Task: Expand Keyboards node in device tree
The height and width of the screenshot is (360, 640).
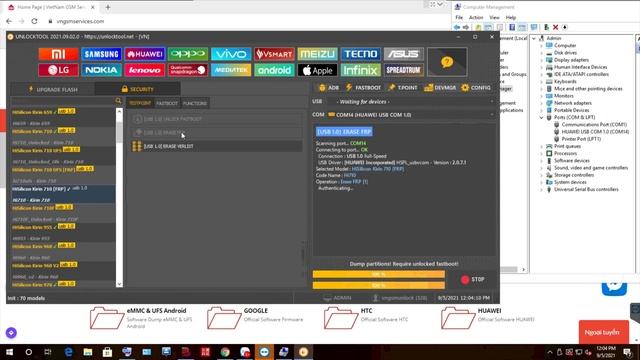Action: (x=542, y=82)
